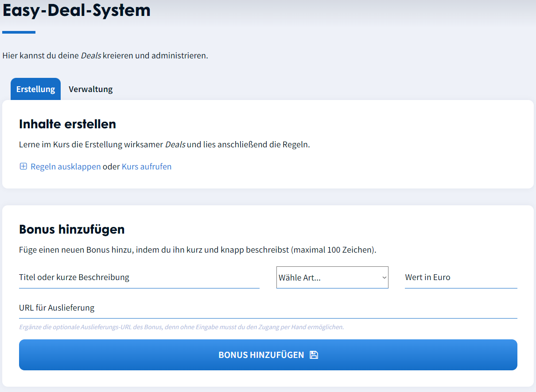Image resolution: width=536 pixels, height=392 pixels.
Task: Open the Erstellung tab
Action: (35, 89)
